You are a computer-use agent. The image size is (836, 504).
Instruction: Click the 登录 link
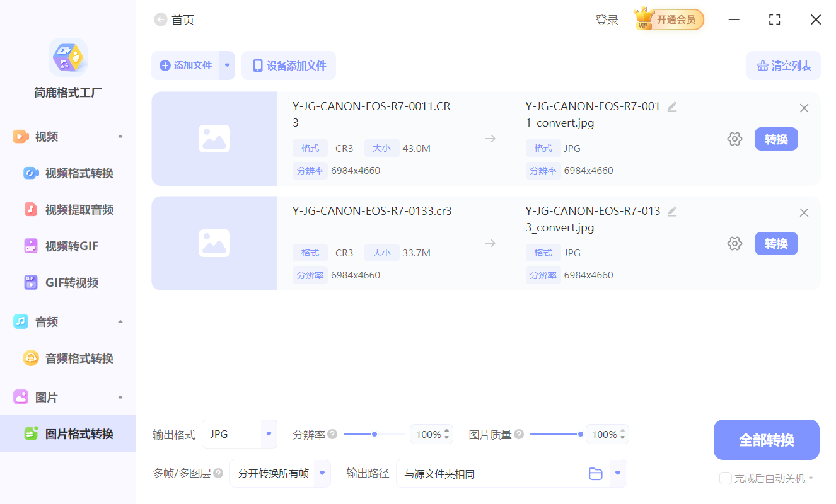click(x=607, y=20)
